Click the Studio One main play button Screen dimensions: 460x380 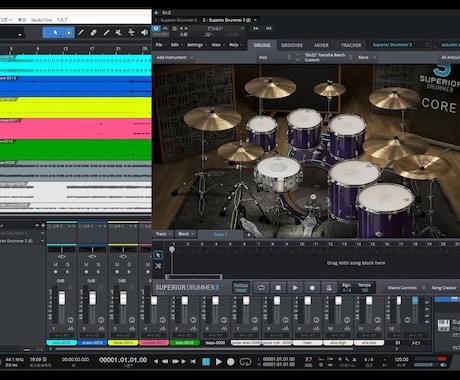point(219,361)
